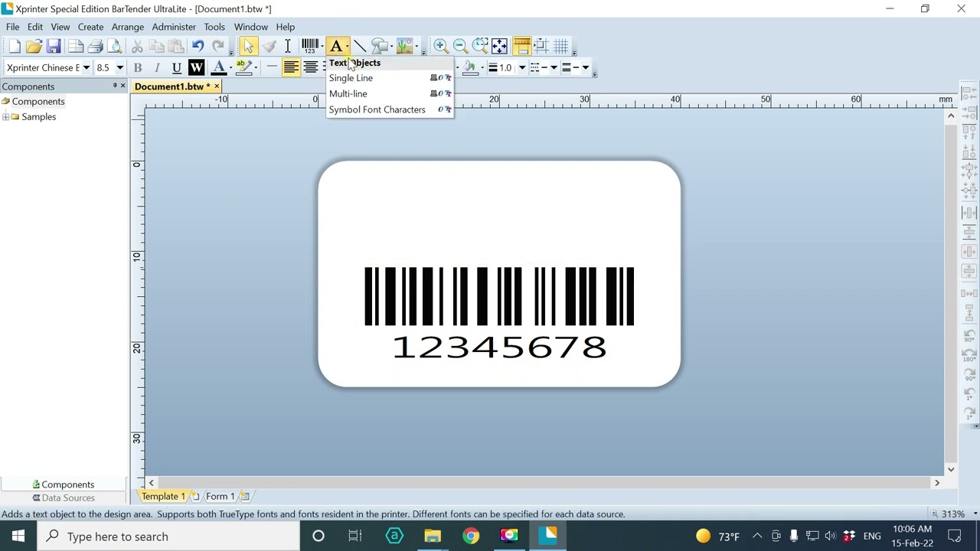
Task: Click the highlight color pen icon
Action: (x=243, y=67)
